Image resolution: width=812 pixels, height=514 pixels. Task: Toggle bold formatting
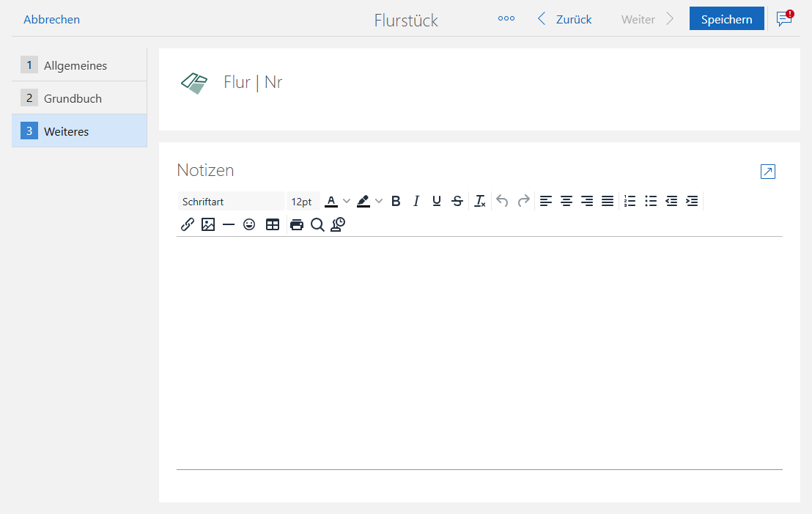[396, 201]
